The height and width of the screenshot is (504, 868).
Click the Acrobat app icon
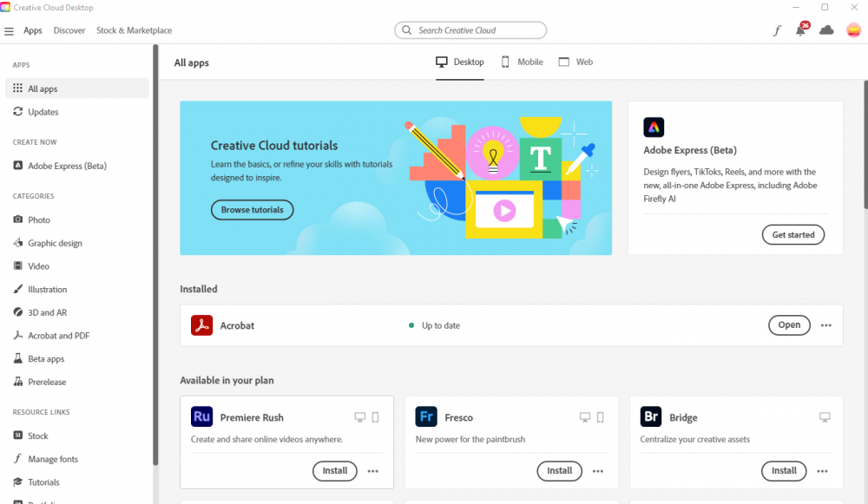tap(201, 325)
